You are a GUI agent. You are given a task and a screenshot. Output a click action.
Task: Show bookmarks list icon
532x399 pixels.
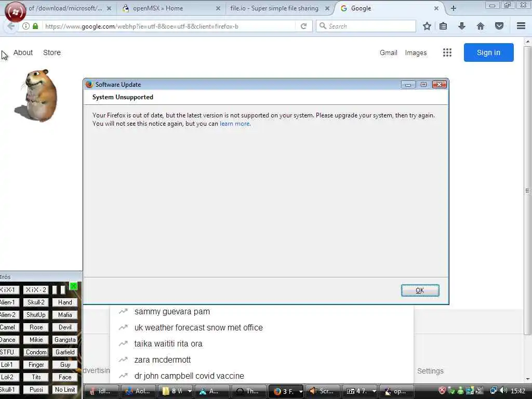[x=443, y=26]
